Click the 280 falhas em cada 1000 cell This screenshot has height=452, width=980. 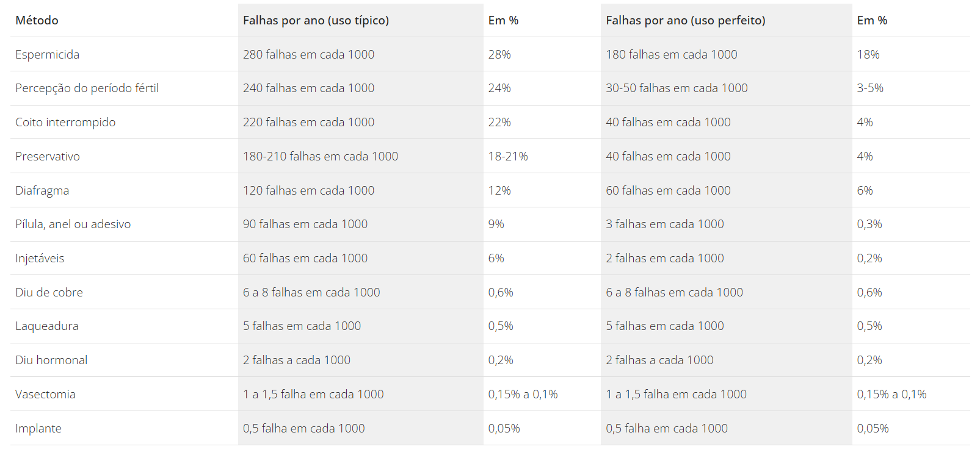308,54
